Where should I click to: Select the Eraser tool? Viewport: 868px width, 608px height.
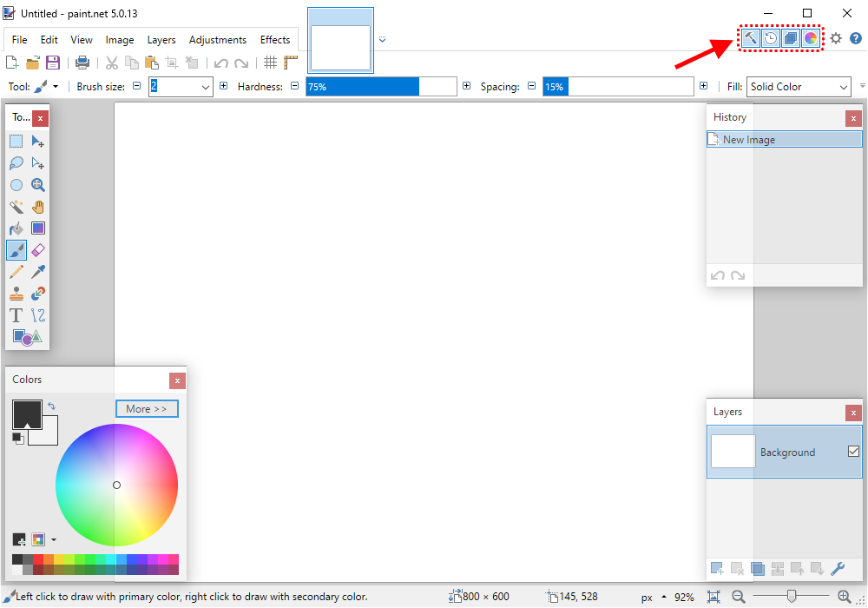click(x=37, y=250)
